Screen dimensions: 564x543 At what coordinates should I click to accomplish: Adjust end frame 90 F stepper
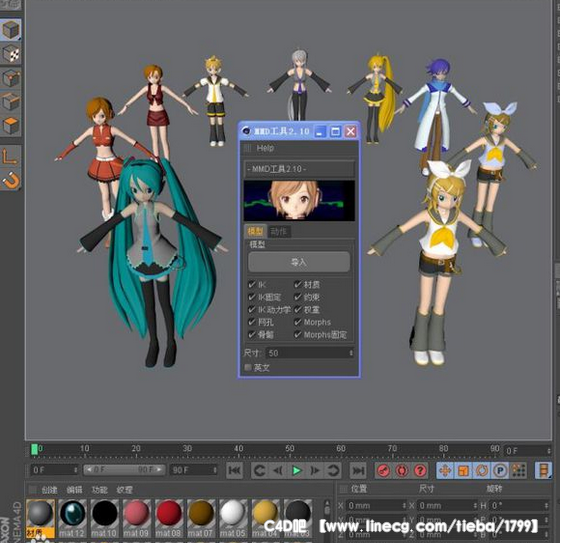[215, 470]
